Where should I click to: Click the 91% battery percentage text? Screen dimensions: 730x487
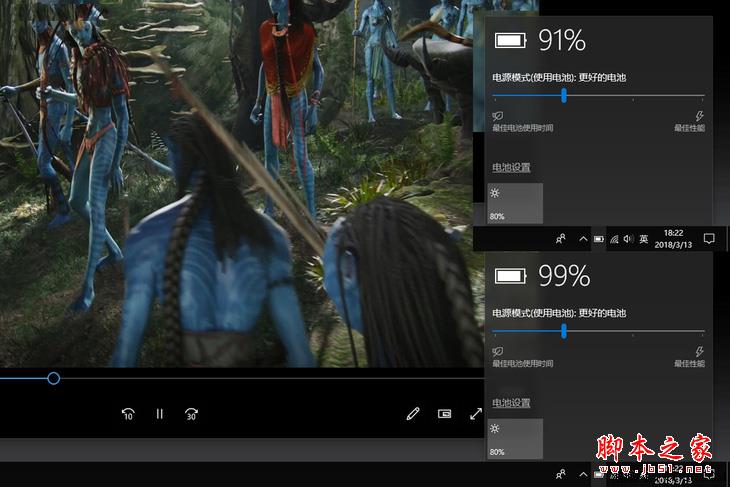(562, 41)
